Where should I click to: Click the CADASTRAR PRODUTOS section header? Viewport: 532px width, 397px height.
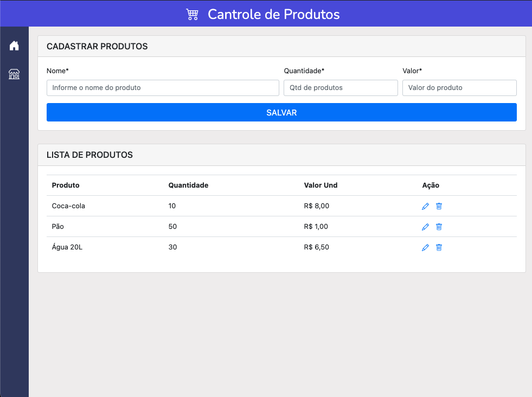pos(97,47)
